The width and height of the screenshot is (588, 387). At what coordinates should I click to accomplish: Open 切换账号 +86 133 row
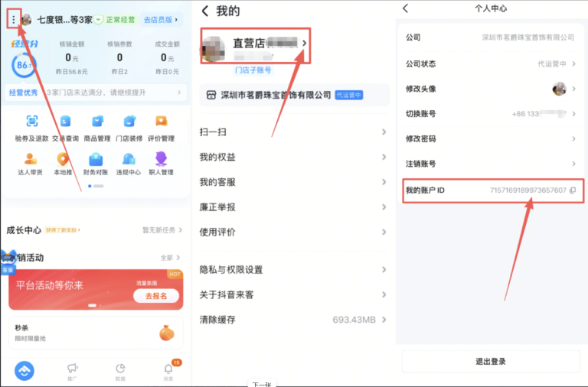(491, 114)
